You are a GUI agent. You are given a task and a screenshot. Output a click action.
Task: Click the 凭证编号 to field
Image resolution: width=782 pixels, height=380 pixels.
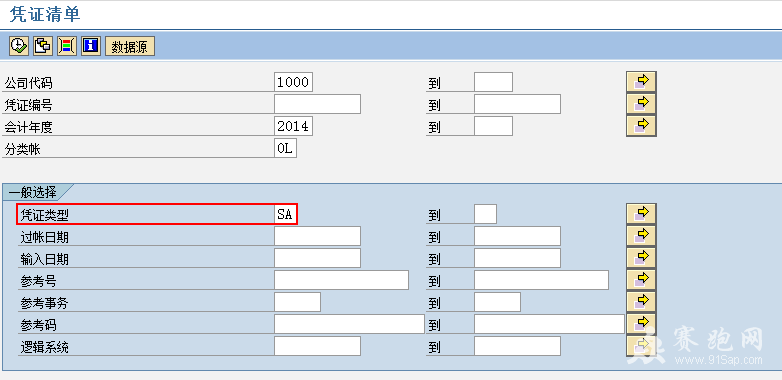pyautogui.click(x=517, y=104)
